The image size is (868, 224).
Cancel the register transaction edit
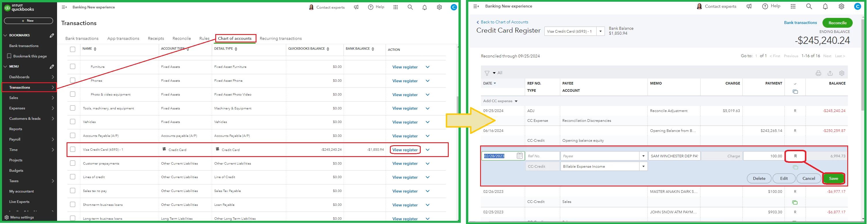809,178
